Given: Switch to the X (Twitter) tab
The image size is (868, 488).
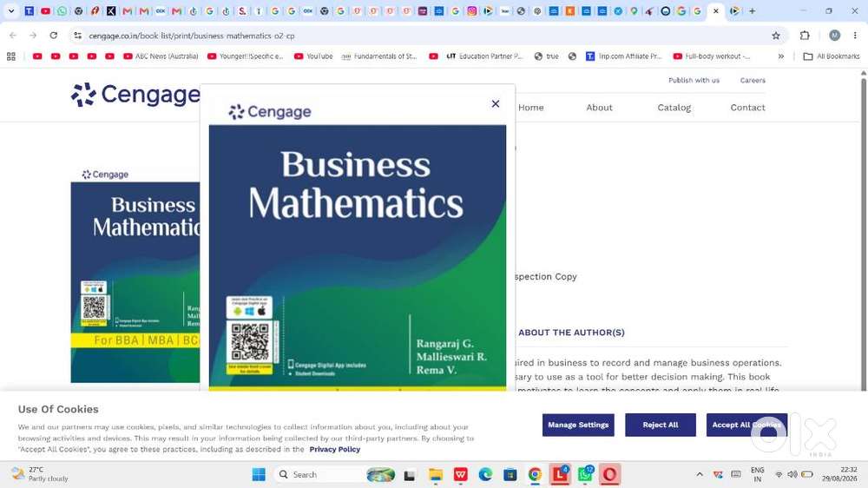Looking at the screenshot, I should [x=111, y=10].
